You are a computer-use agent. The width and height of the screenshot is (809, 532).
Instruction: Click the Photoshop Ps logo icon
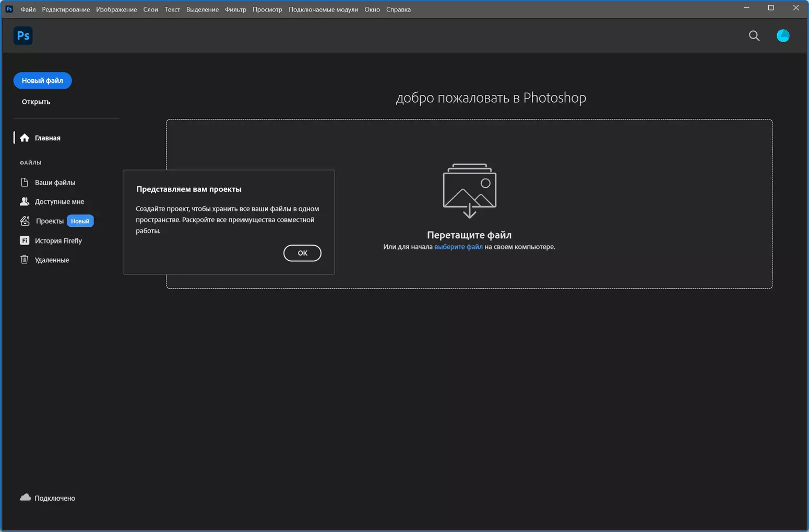[23, 35]
